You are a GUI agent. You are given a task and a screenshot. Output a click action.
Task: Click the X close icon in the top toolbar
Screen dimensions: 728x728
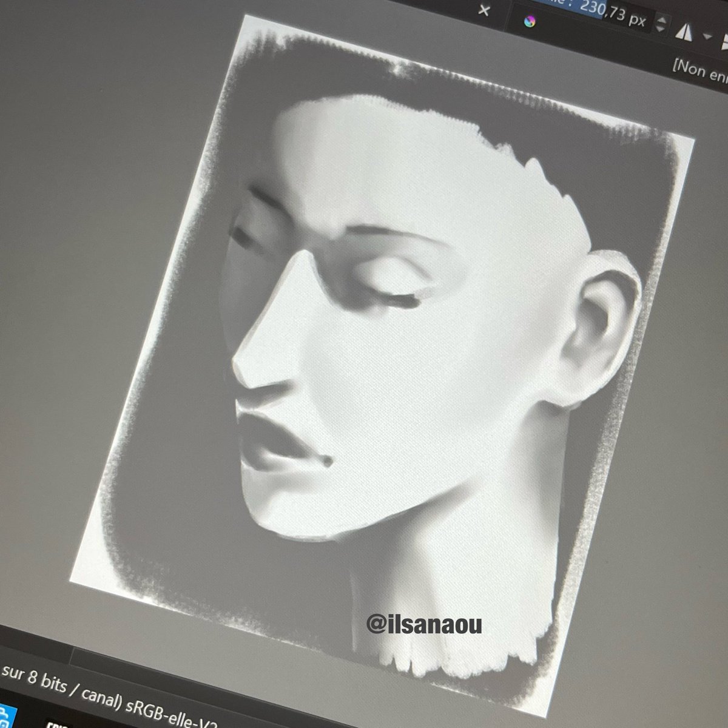[483, 10]
